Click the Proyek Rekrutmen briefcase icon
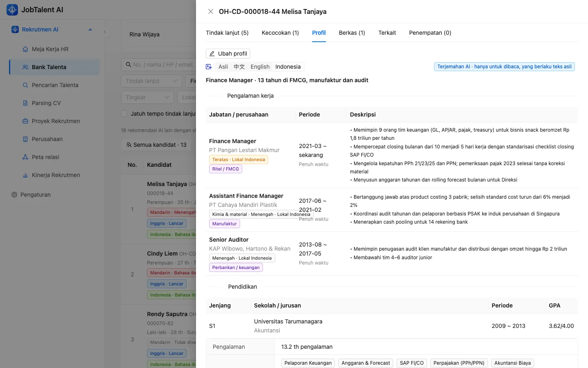This screenshot has height=368, width=588. [x=25, y=121]
